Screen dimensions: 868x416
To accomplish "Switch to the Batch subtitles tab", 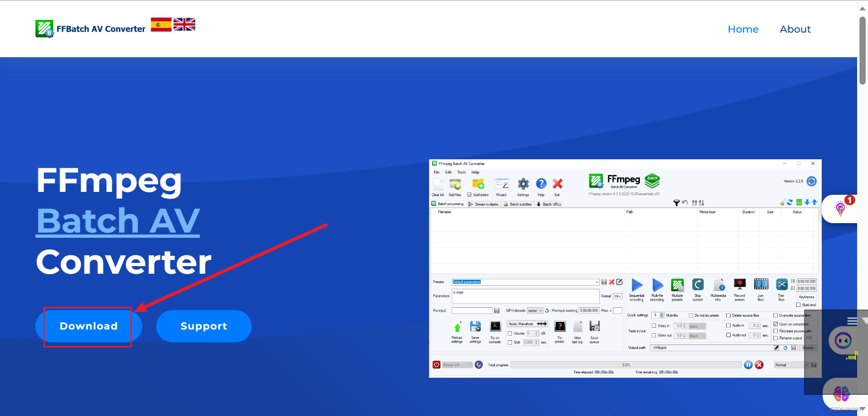I will pos(518,204).
